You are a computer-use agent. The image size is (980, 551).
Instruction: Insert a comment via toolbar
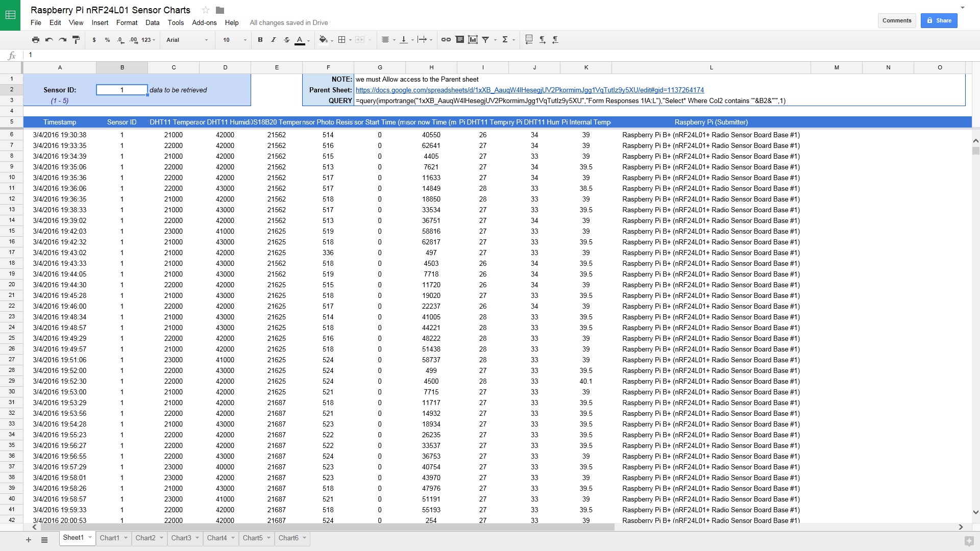tap(460, 40)
